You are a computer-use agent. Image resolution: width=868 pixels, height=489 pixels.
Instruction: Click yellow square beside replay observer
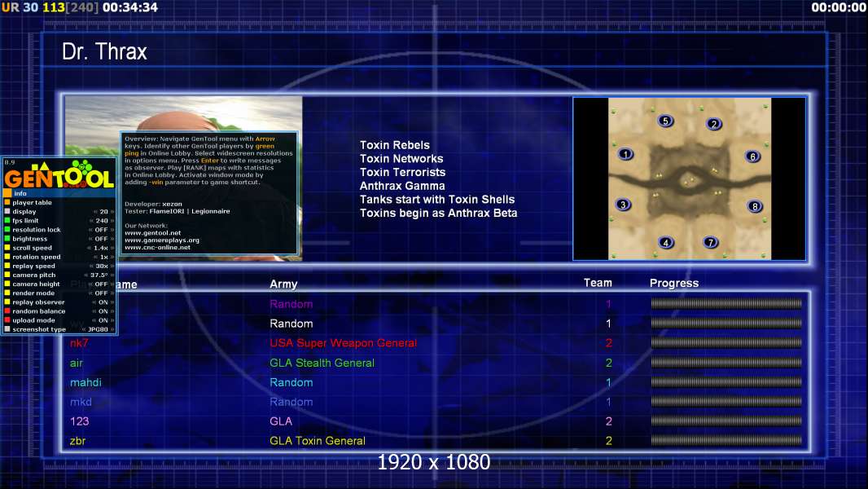(x=7, y=302)
